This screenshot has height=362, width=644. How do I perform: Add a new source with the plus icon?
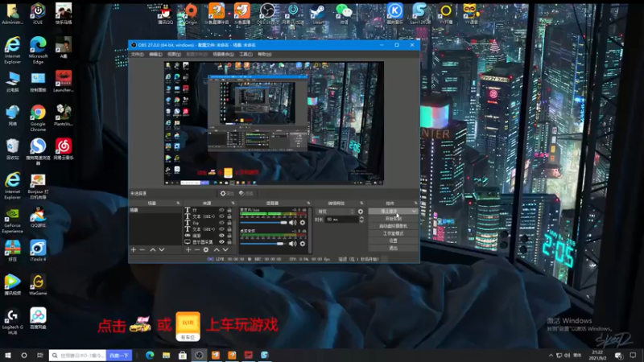click(x=188, y=249)
